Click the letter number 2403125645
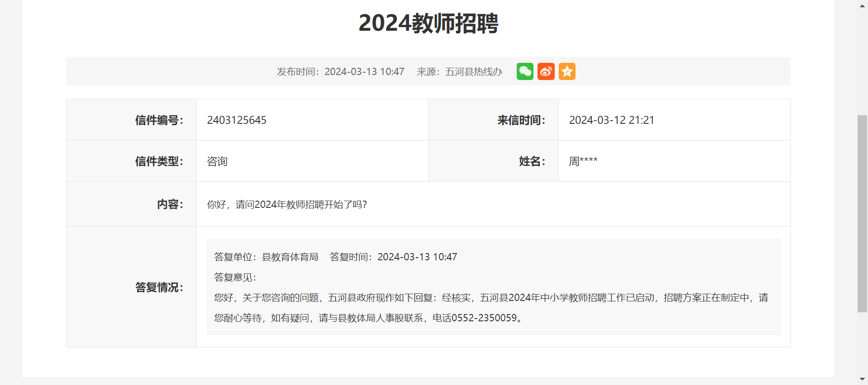This screenshot has width=868, height=385. pyautogui.click(x=236, y=120)
